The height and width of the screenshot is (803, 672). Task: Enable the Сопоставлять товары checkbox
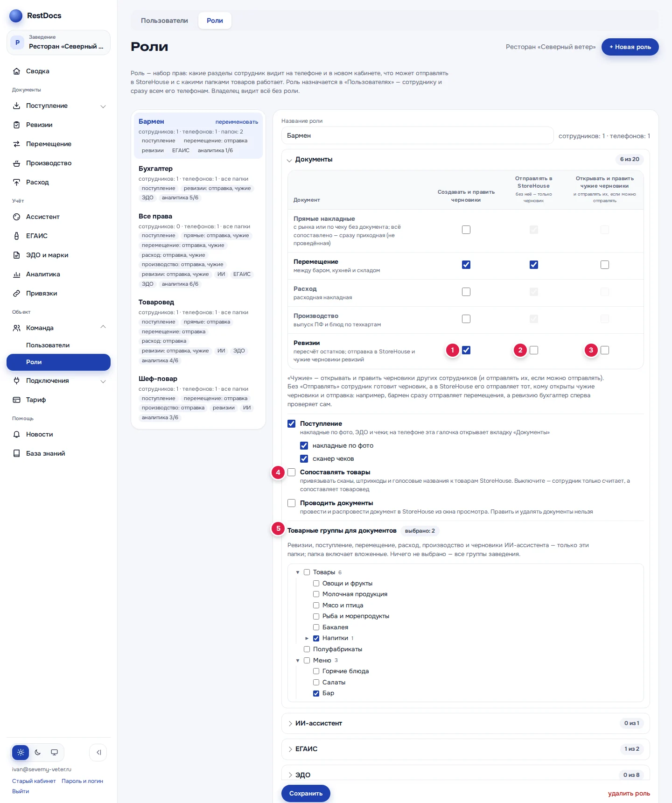(x=292, y=472)
